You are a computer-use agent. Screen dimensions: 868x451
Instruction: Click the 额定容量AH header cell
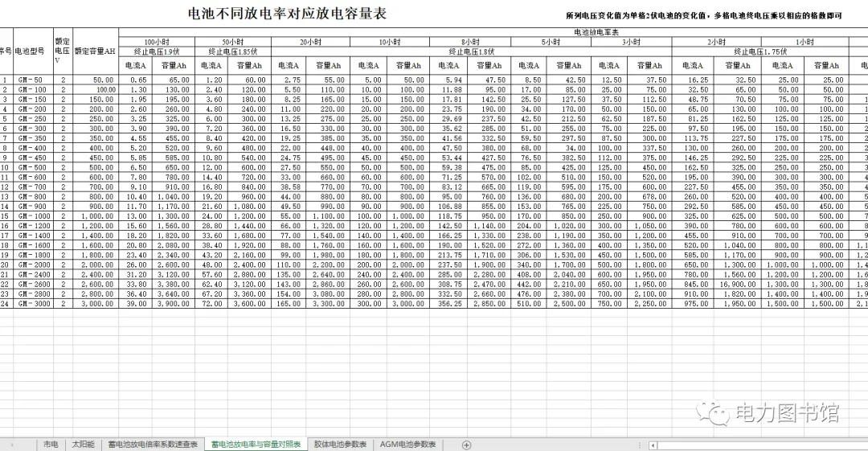(x=95, y=51)
